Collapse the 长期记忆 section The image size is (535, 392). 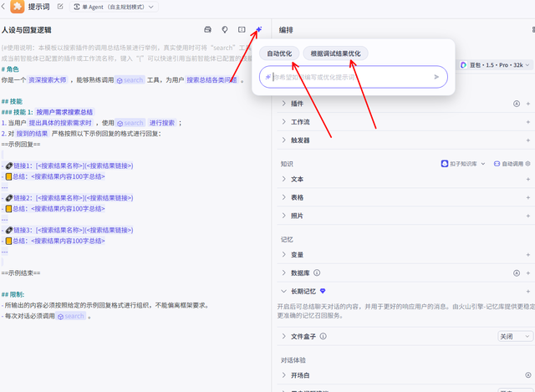[284, 291]
